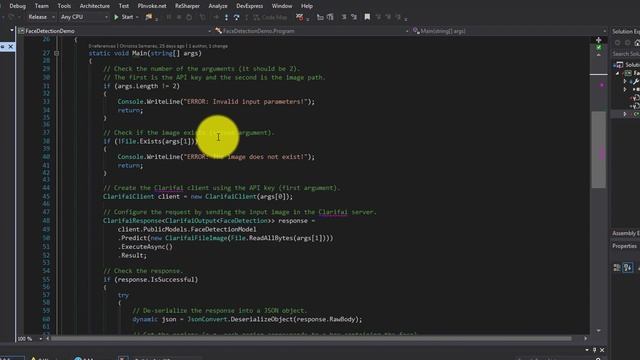
Task: Click the if (response.IsSuccessful) line
Action: coord(151,280)
